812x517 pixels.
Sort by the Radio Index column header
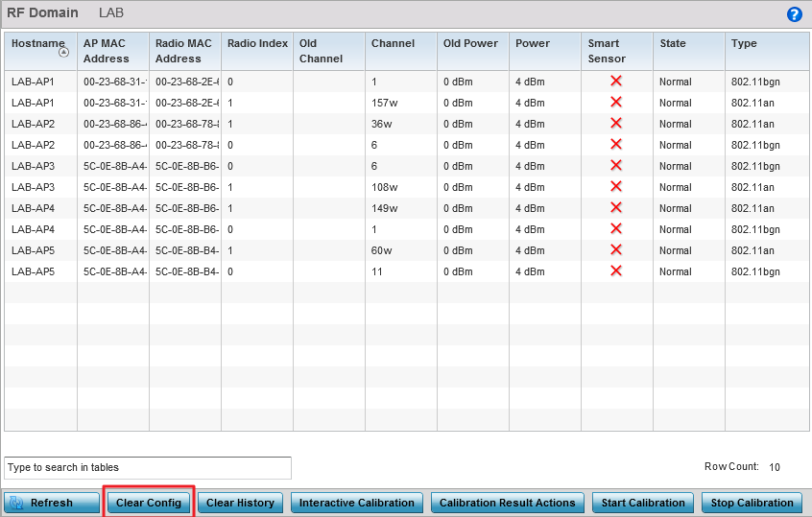click(256, 43)
